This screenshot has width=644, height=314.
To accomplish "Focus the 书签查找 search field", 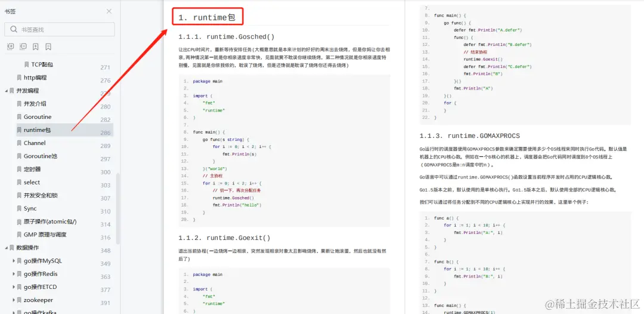I will click(60, 29).
